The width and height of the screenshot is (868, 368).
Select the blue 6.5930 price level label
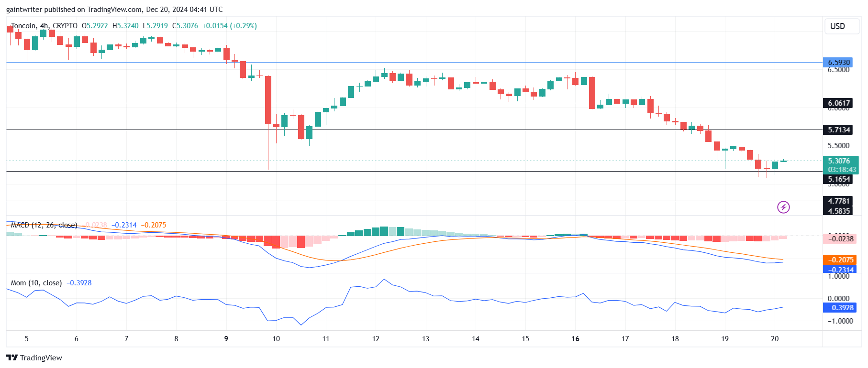(839, 62)
